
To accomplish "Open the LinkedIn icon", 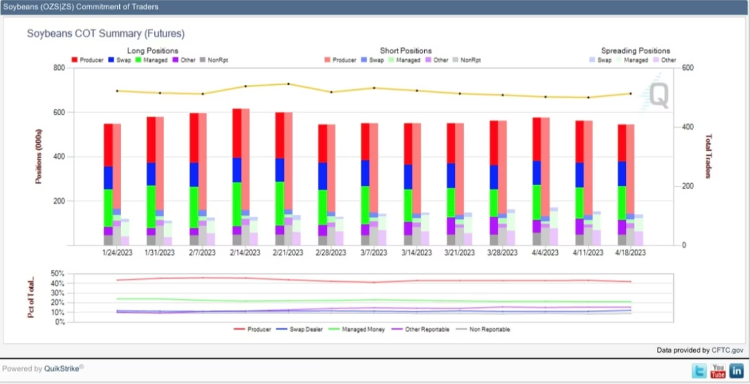I will point(737,370).
